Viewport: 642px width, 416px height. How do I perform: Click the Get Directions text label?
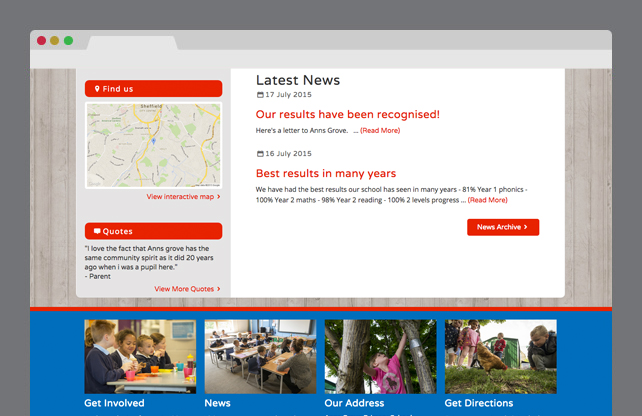[478, 404]
